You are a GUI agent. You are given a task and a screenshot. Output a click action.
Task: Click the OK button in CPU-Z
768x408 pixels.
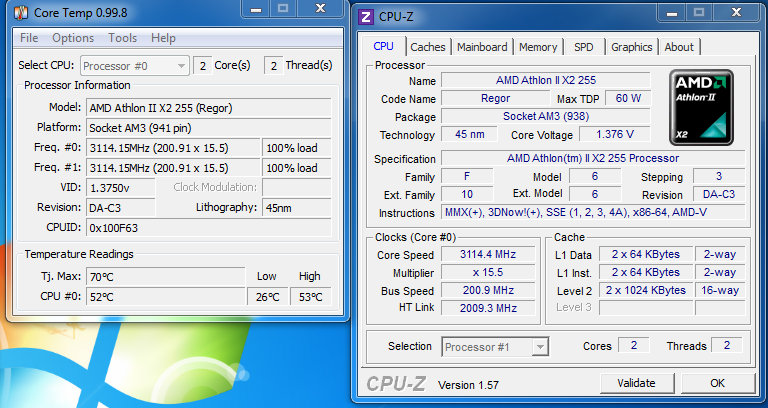pyautogui.click(x=718, y=383)
